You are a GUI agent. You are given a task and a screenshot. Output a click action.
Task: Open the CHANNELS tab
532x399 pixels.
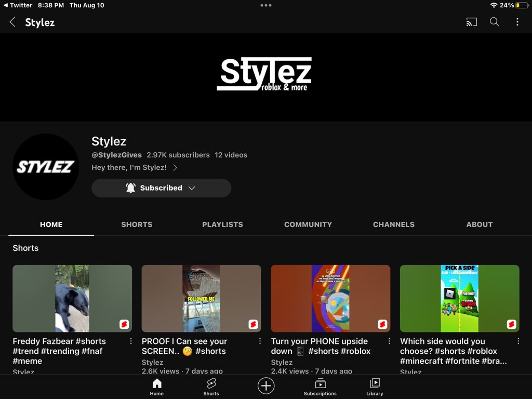coord(394,224)
